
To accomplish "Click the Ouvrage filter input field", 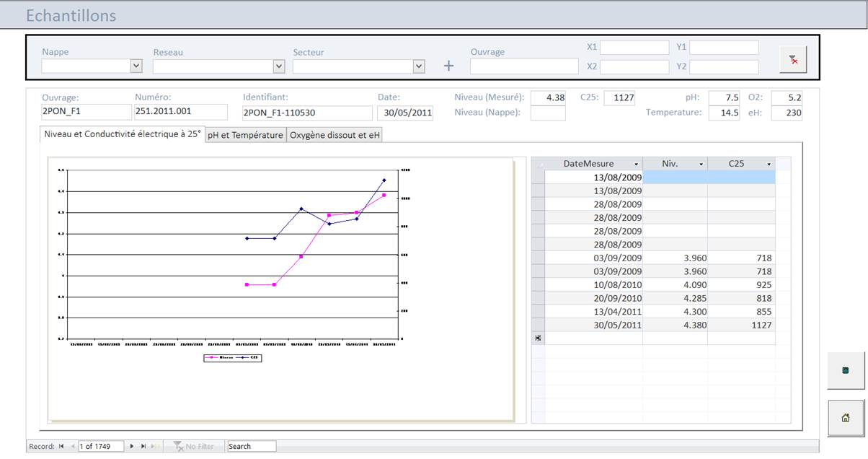I will (x=524, y=66).
